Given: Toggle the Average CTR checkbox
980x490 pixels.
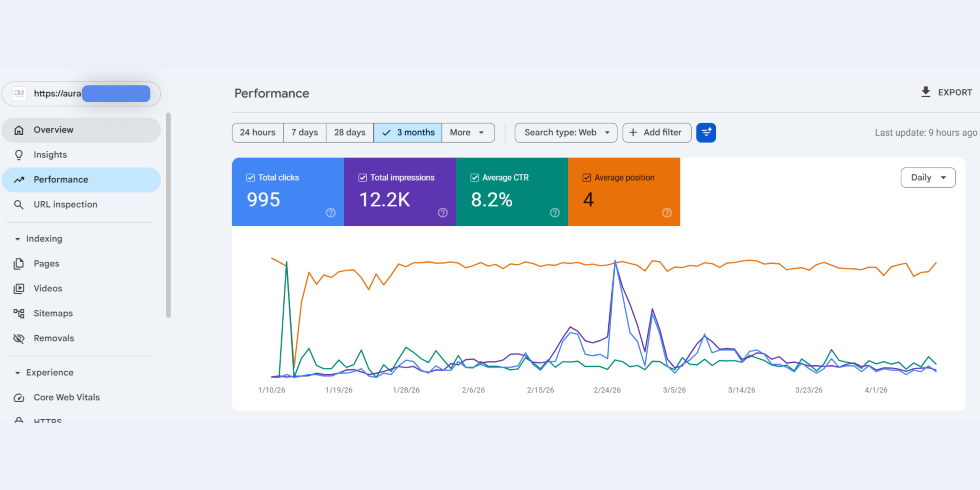Looking at the screenshot, I should tap(475, 178).
